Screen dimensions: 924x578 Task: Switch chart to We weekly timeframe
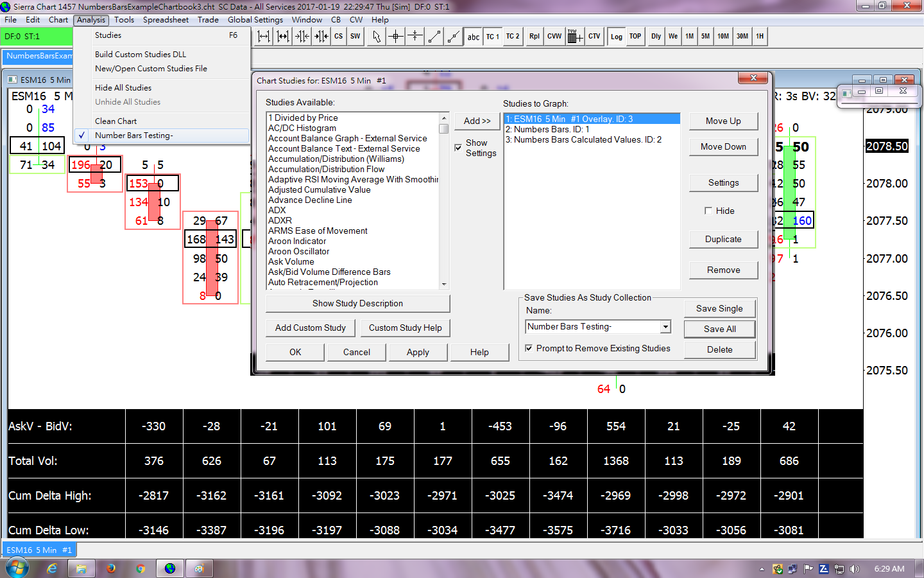point(673,37)
